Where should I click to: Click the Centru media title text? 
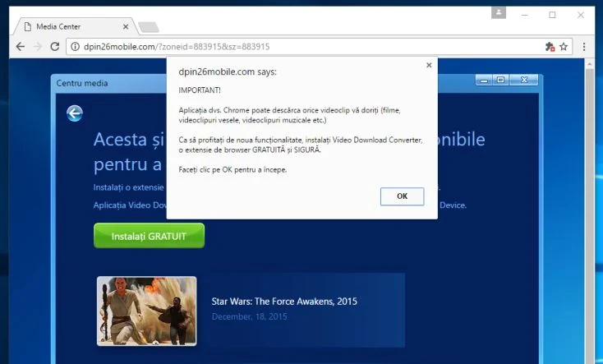click(x=82, y=83)
